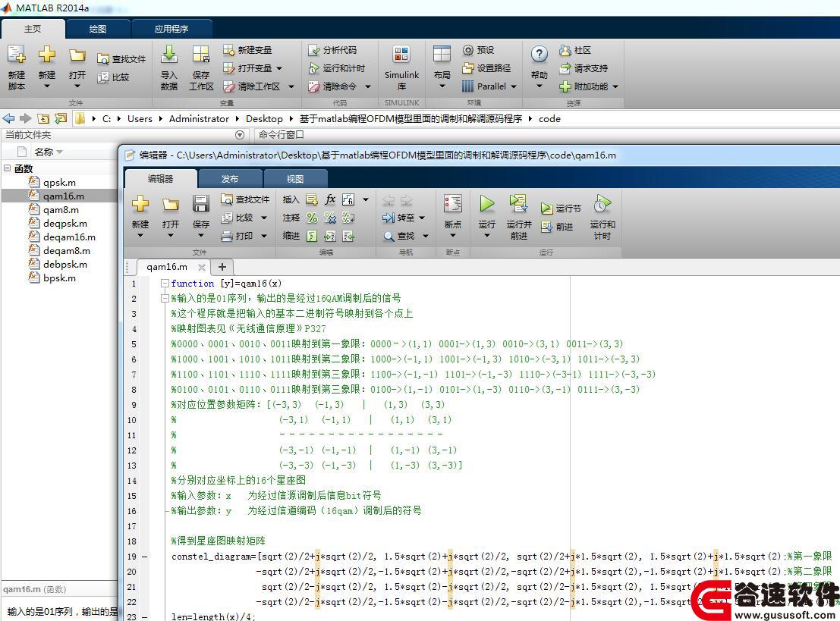This screenshot has height=621, width=840.
Task: Switch to editor 视图 (View) tab
Action: click(295, 179)
